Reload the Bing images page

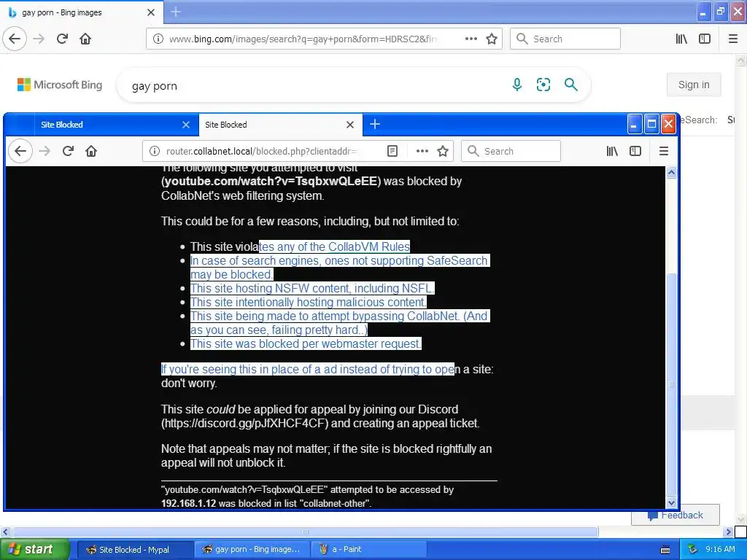pyautogui.click(x=63, y=39)
